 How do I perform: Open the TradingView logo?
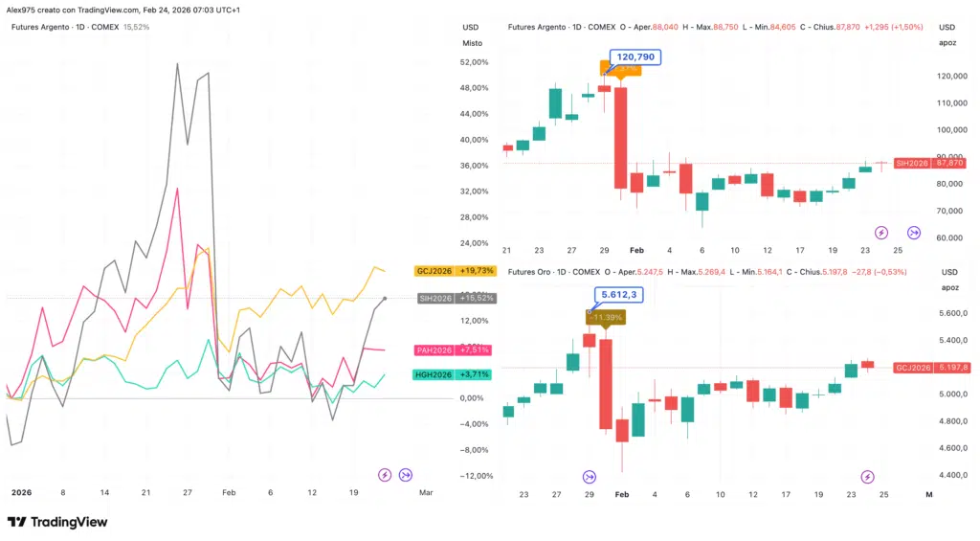pyautogui.click(x=57, y=522)
